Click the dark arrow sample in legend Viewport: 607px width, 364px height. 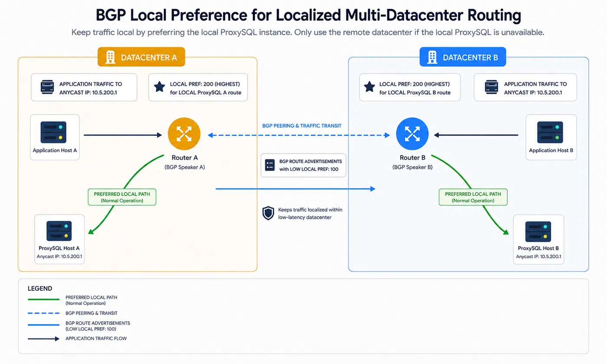tap(43, 339)
